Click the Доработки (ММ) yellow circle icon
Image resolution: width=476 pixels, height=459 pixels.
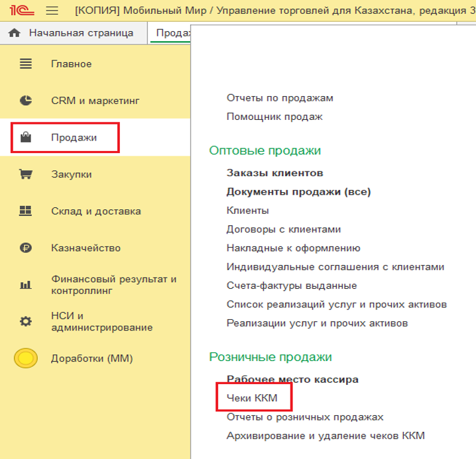point(26,358)
